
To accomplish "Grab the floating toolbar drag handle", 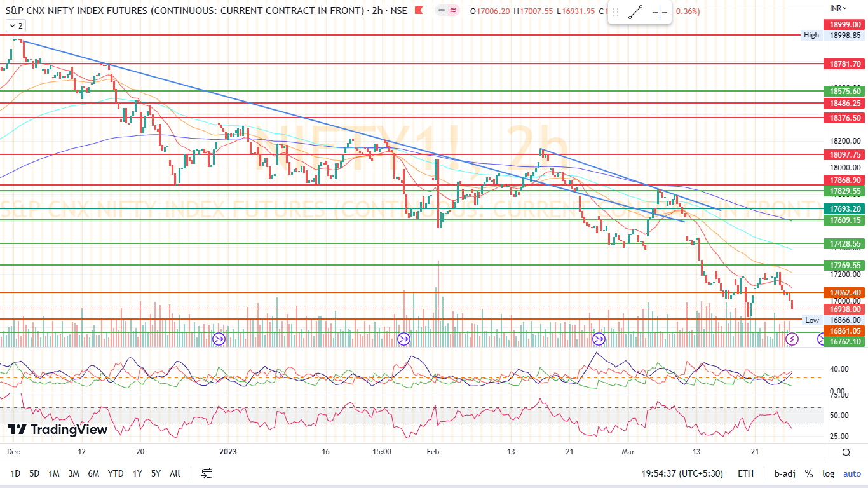I will tap(616, 11).
